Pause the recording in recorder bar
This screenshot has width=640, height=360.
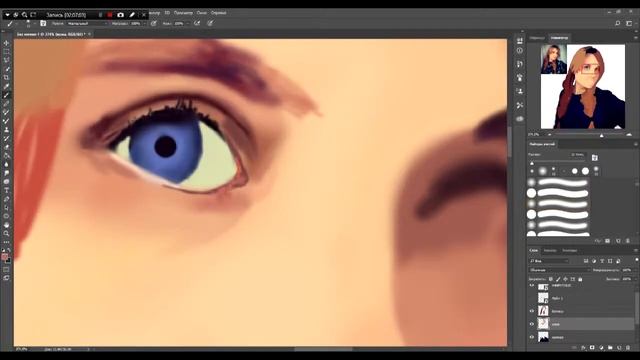pyautogui.click(x=100, y=15)
